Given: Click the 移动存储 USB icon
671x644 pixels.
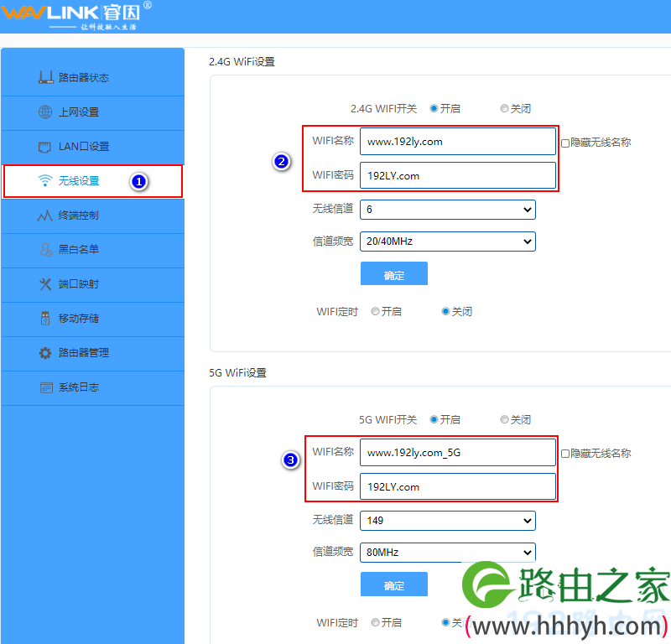Looking at the screenshot, I should [x=92, y=319].
